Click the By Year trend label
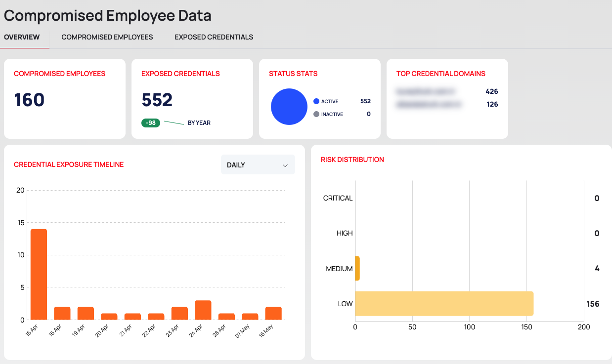Screen dimensions: 612x364 pyautogui.click(x=199, y=123)
